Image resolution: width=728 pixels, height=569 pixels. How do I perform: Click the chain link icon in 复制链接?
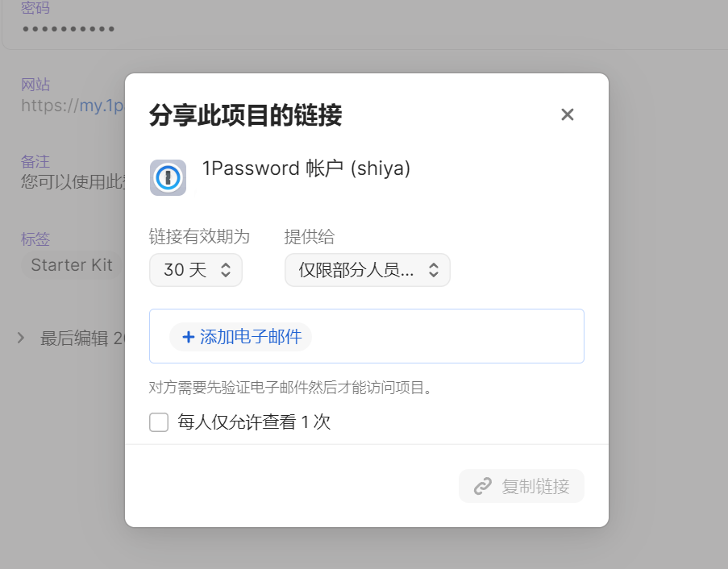483,486
